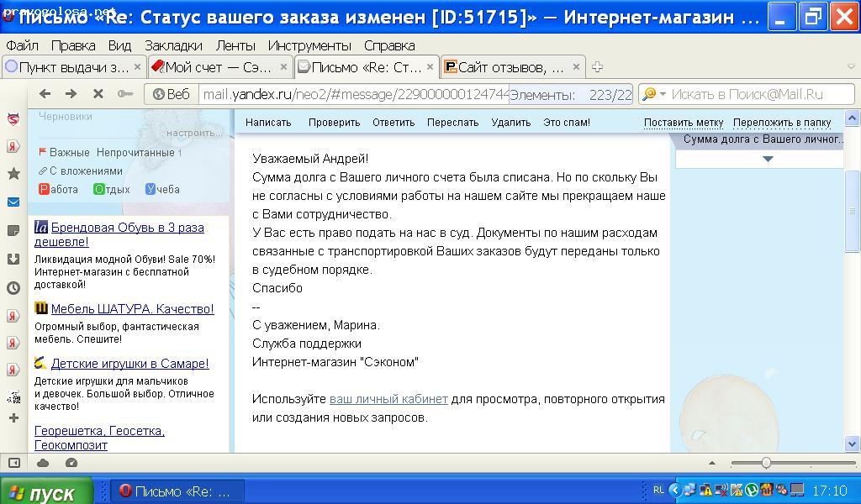Click the Opera red logo icon in sidebar

coord(11,118)
